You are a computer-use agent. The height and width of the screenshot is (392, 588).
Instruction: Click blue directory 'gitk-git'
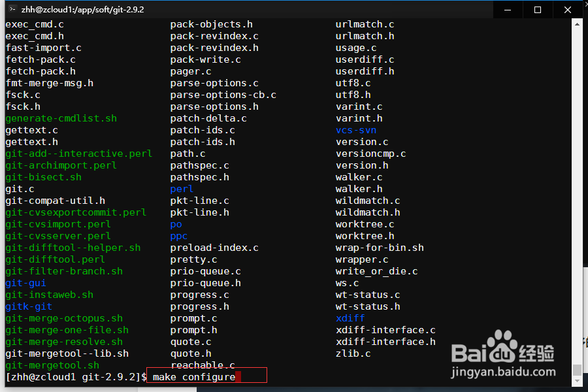click(x=29, y=307)
